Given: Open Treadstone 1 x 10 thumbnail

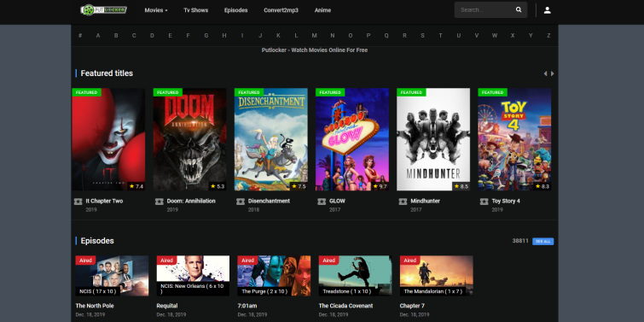Looking at the screenshot, I should tap(356, 276).
